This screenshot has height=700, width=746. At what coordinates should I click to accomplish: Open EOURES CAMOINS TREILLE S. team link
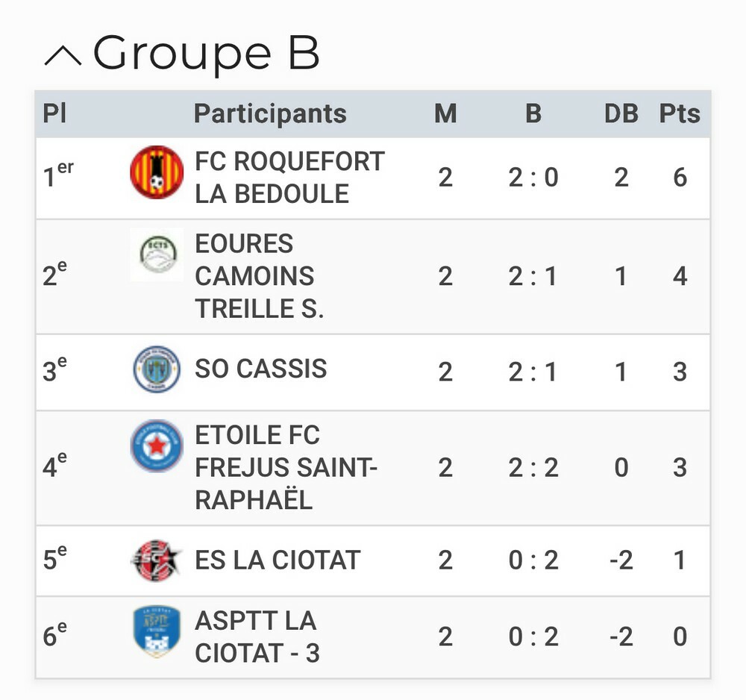click(x=259, y=276)
